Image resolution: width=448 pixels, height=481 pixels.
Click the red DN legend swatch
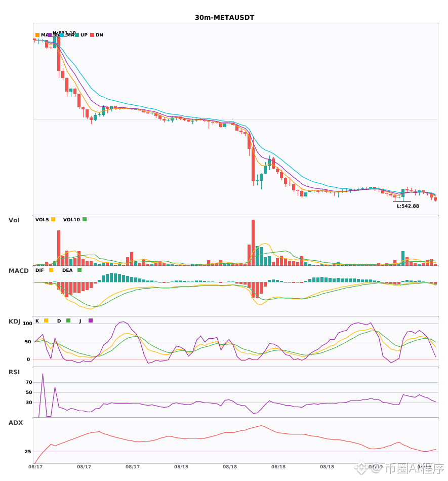pos(92,35)
